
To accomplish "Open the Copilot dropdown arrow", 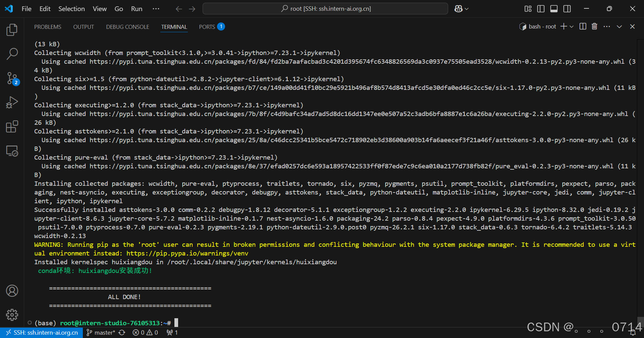I will point(467,9).
